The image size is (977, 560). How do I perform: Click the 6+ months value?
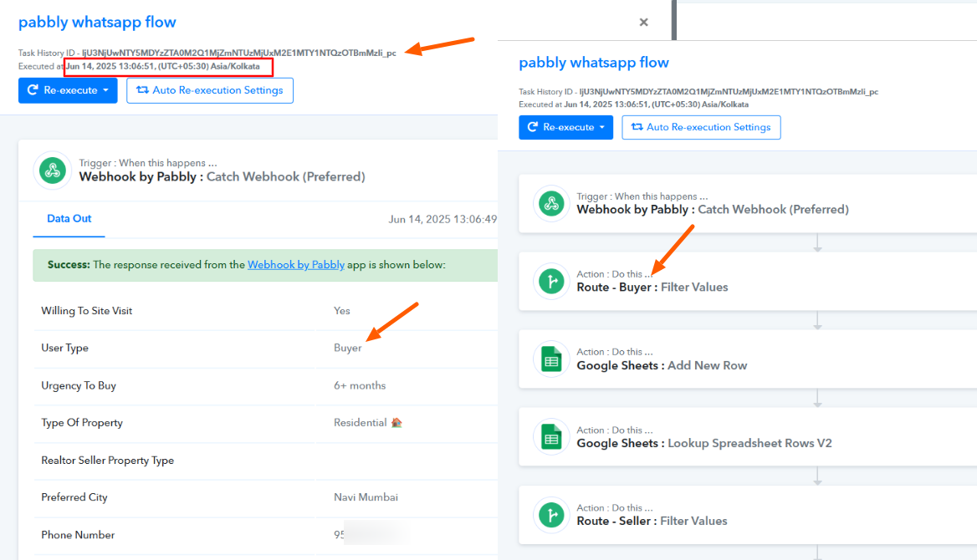pyautogui.click(x=360, y=385)
